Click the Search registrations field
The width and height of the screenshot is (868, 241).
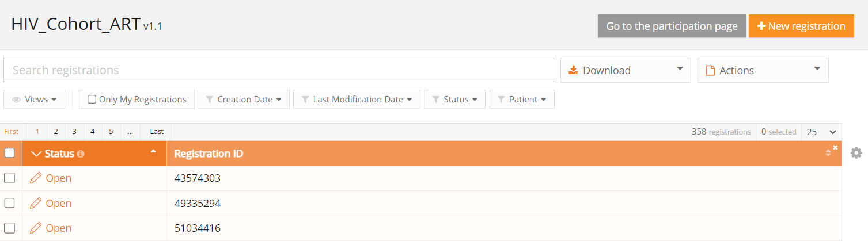point(279,70)
